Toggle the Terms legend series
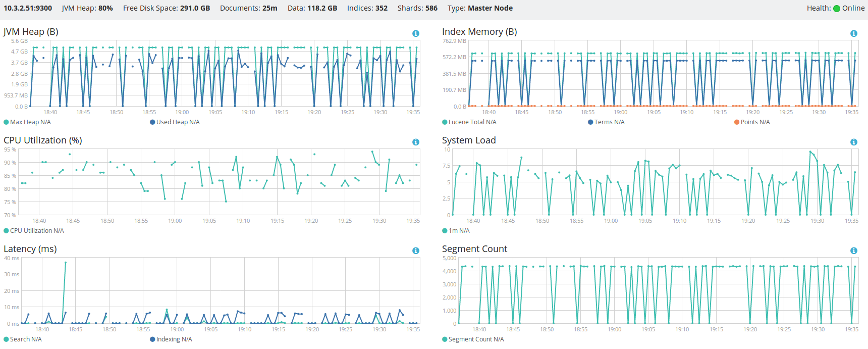 (606, 122)
